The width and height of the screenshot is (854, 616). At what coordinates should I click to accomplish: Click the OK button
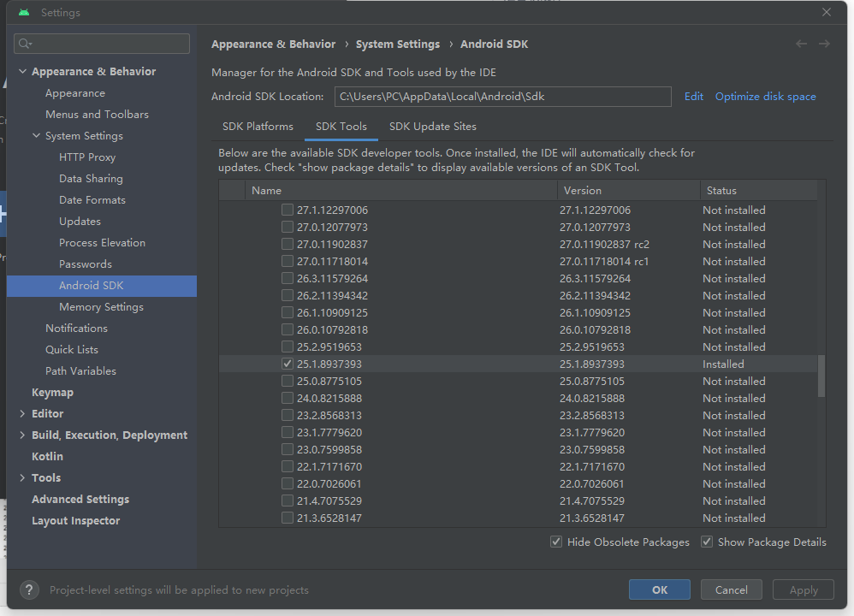click(x=660, y=589)
